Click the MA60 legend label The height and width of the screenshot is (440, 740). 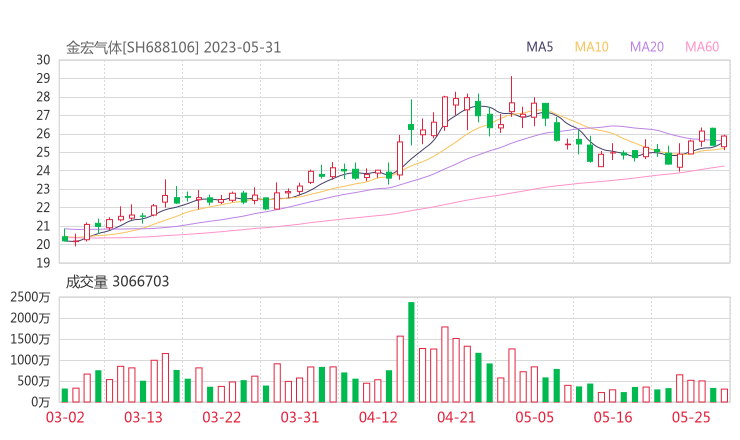tap(702, 47)
